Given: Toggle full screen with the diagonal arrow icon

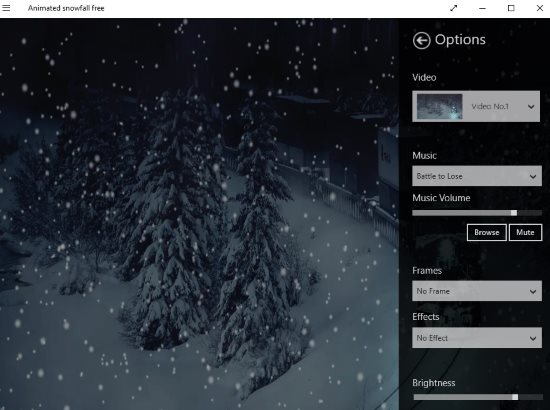Looking at the screenshot, I should point(454,8).
